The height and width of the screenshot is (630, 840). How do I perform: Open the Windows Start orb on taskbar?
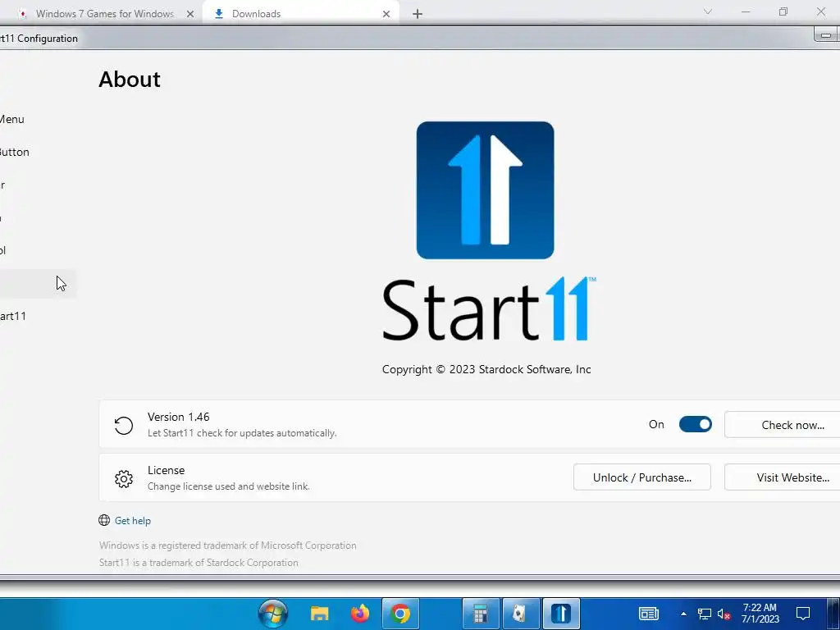[x=273, y=614]
